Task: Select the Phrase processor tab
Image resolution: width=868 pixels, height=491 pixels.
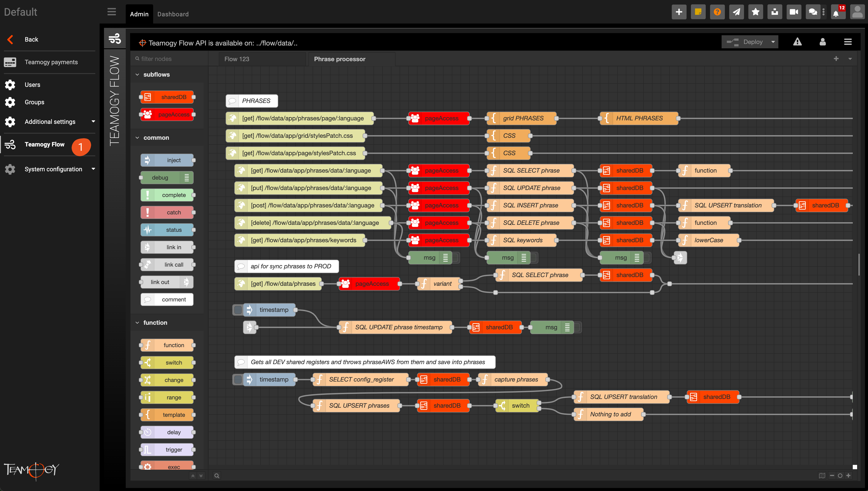Action: click(352, 59)
